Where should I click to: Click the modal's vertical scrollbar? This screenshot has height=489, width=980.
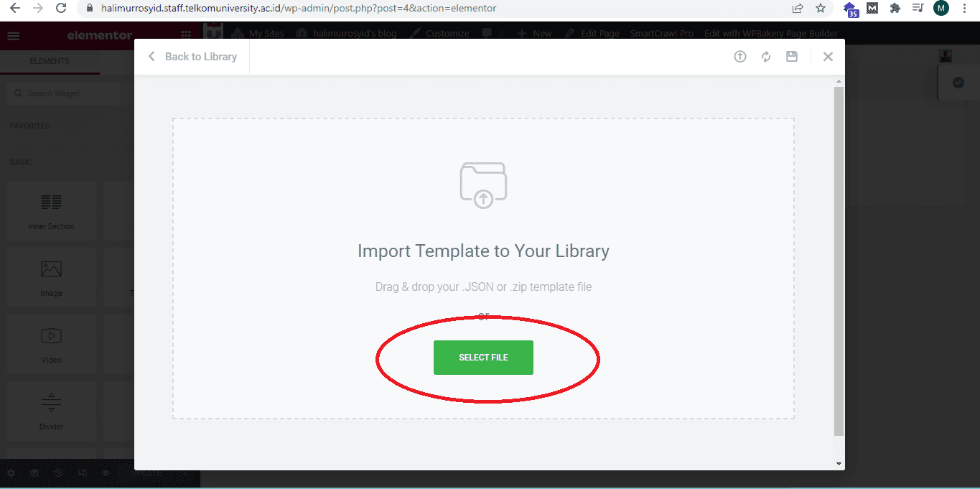(x=839, y=259)
